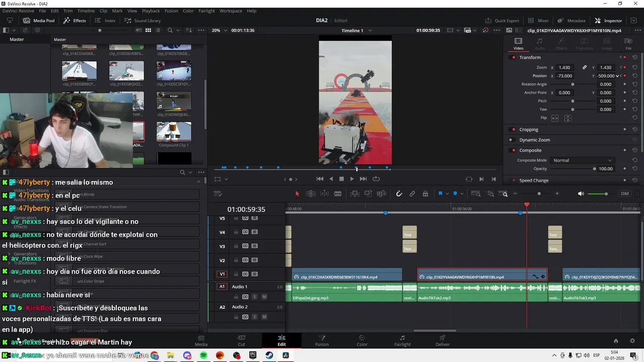Select the Selection Mode arrow tool

[x=297, y=194]
